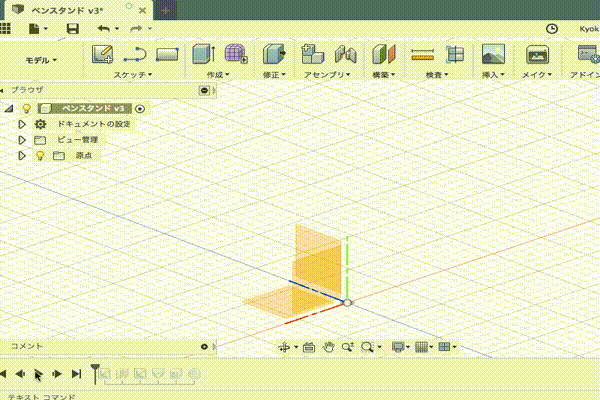The height and width of the screenshot is (400, 600).
Task: Select the Make 3D print tool
Action: click(x=537, y=54)
